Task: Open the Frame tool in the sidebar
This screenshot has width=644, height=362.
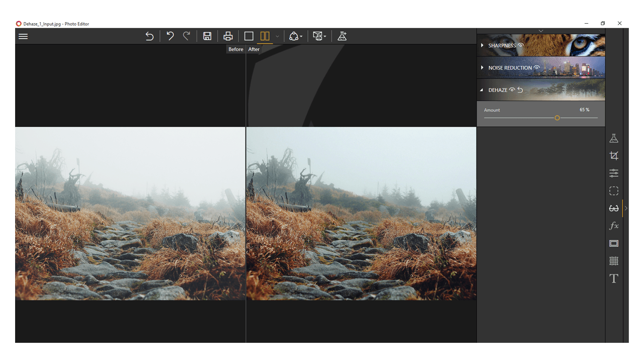Action: [x=613, y=243]
